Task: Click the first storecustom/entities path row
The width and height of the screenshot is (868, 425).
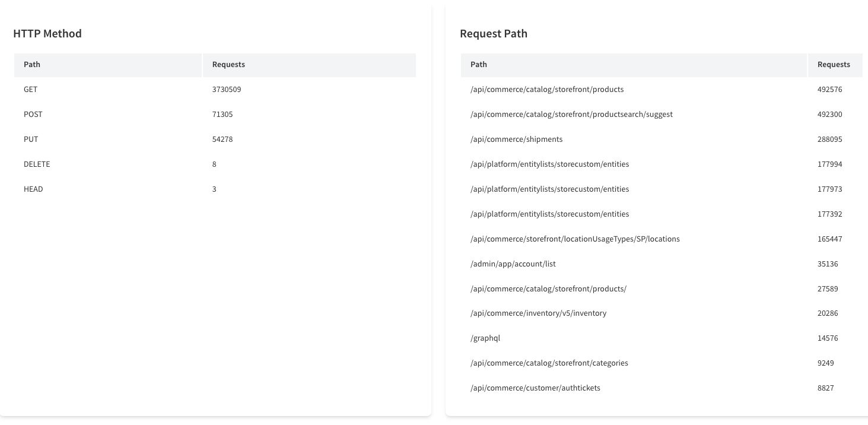Action: pos(549,164)
